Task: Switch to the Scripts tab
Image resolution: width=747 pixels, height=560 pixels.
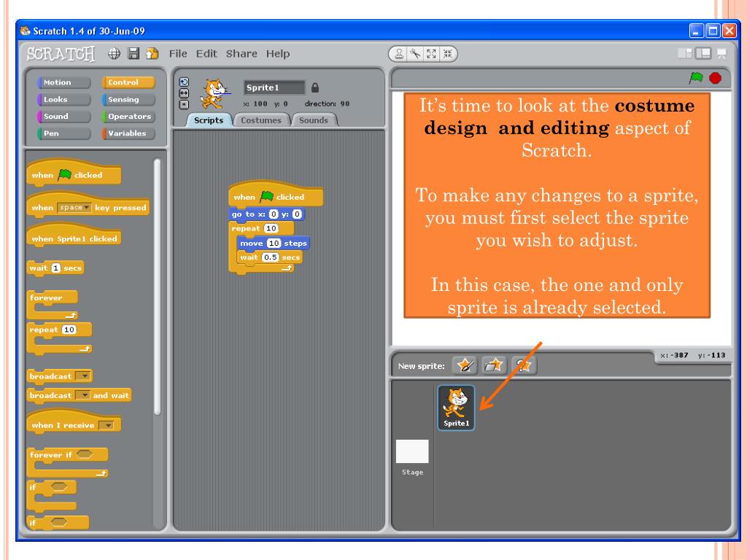Action: point(209,120)
